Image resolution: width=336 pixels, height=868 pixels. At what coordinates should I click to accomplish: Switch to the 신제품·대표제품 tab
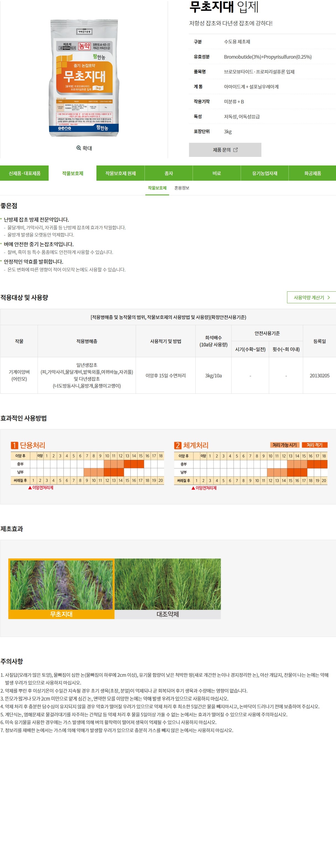(x=25, y=173)
